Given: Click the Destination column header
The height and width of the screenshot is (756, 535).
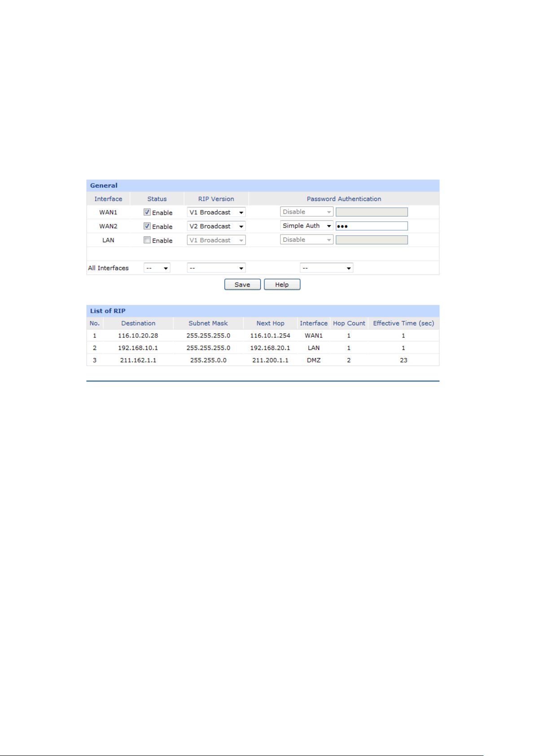Looking at the screenshot, I should [138, 323].
